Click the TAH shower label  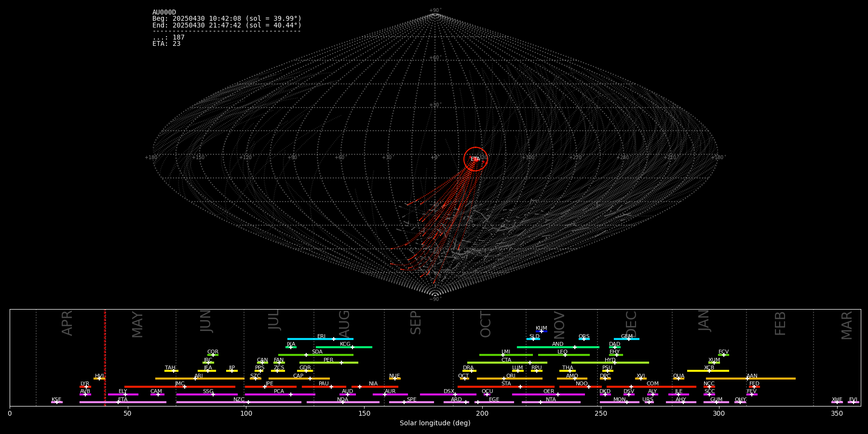tap(170, 368)
